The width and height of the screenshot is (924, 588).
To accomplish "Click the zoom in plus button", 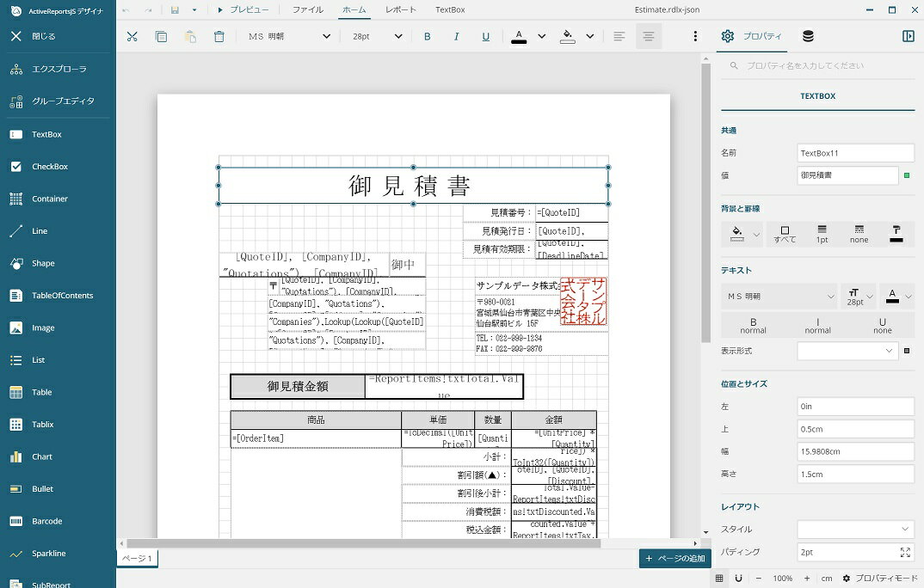I will click(x=807, y=578).
